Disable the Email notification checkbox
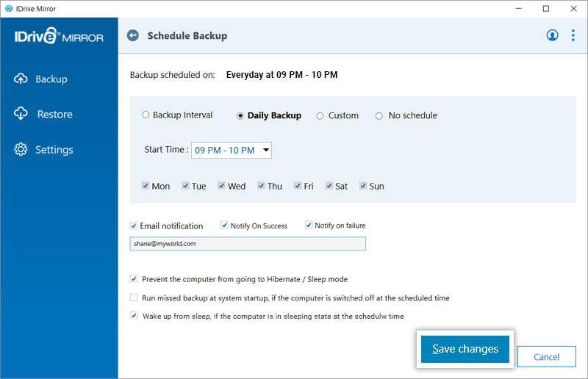This screenshot has width=588, height=379. tap(134, 225)
